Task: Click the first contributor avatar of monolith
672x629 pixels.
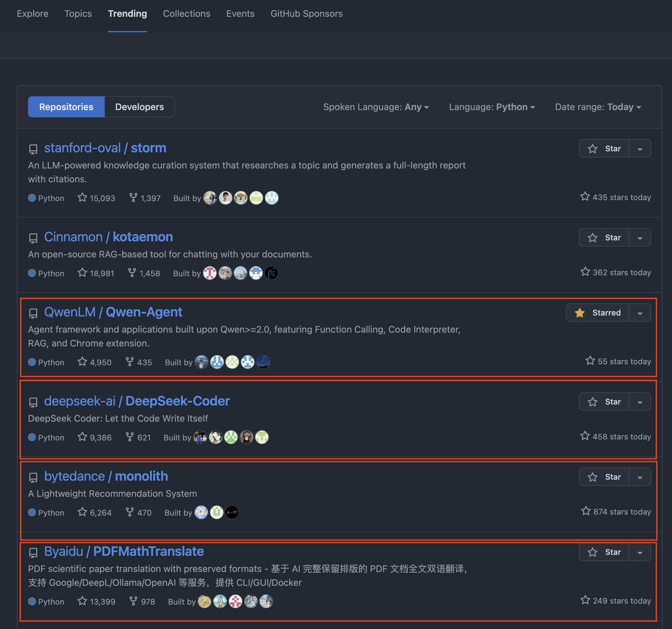Action: point(201,512)
